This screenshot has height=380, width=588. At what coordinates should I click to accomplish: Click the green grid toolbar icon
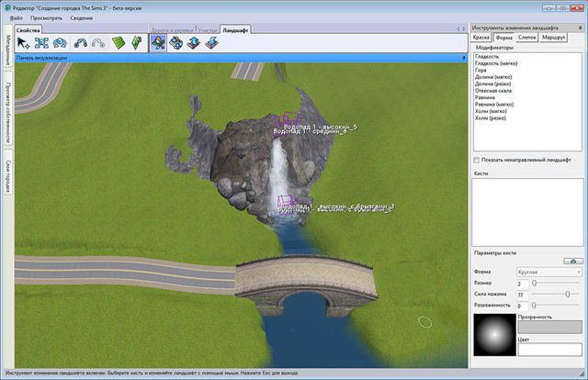tap(119, 43)
